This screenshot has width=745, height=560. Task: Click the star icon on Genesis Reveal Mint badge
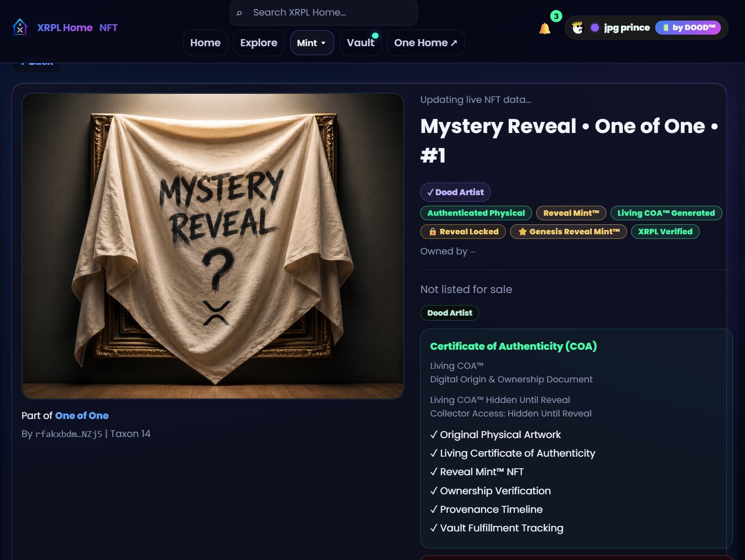point(523,232)
